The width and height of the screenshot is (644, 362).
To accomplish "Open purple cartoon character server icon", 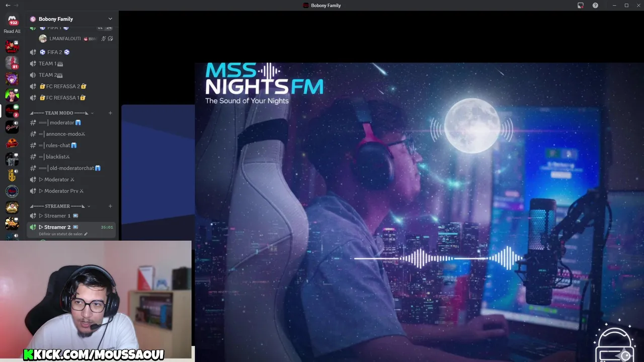I will click(12, 79).
